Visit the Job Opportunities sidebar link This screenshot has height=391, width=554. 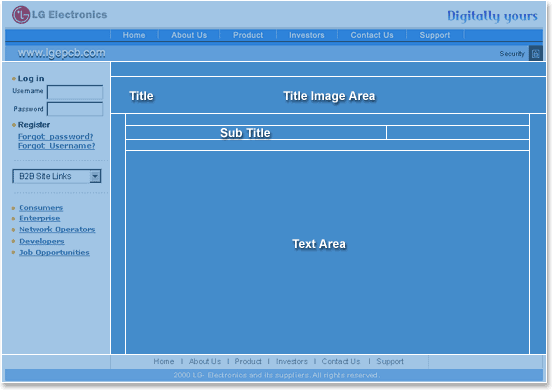(x=54, y=252)
